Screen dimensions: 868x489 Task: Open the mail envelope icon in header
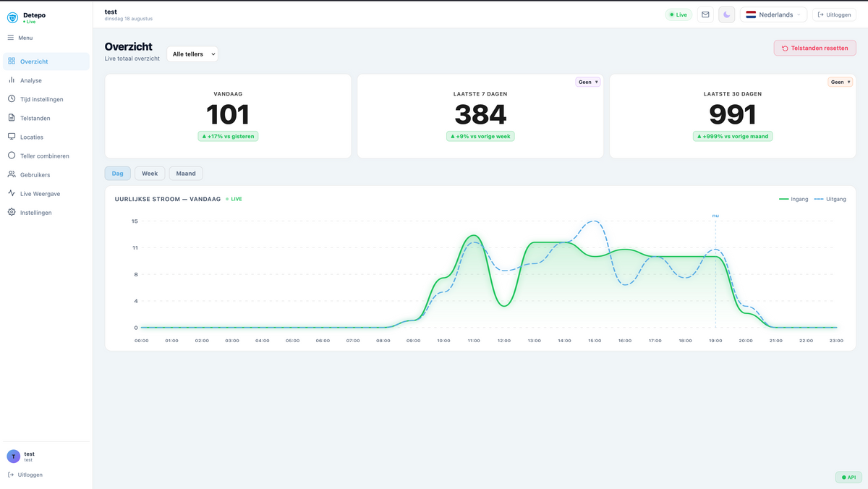coord(705,14)
